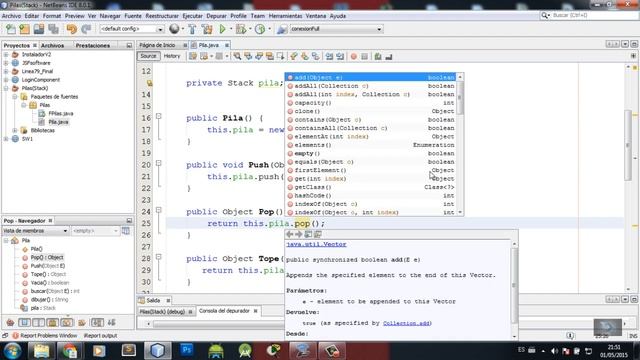Click the Profile Project clock icon

(260, 29)
